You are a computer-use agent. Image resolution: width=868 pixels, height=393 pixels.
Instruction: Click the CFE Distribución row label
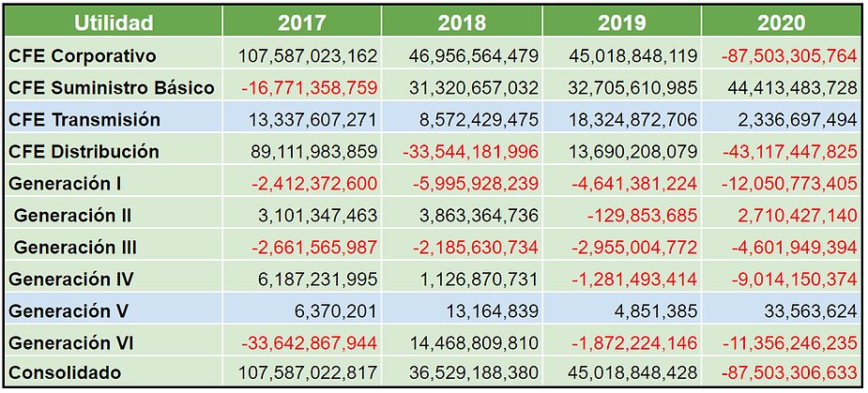coord(84,152)
